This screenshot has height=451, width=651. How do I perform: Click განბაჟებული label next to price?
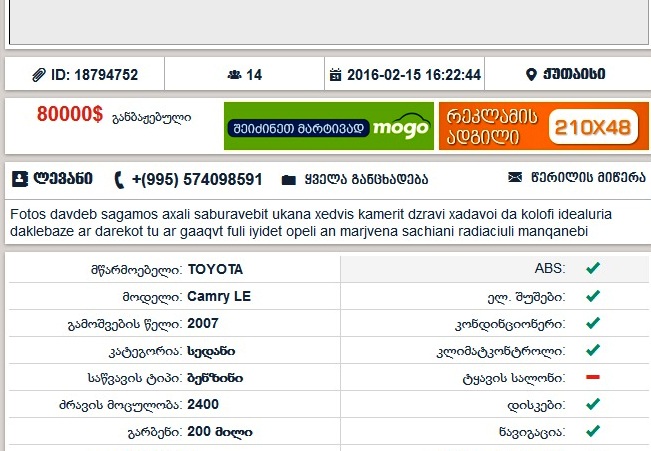tap(152, 118)
